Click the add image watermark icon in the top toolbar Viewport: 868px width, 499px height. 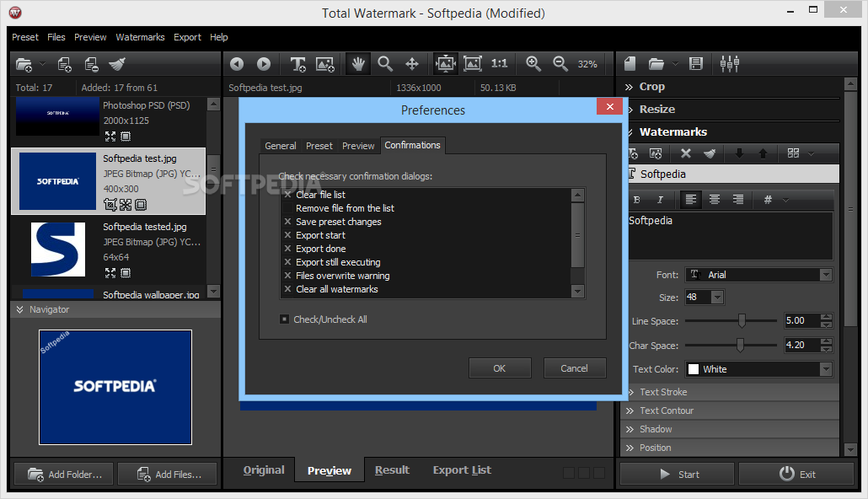point(325,64)
